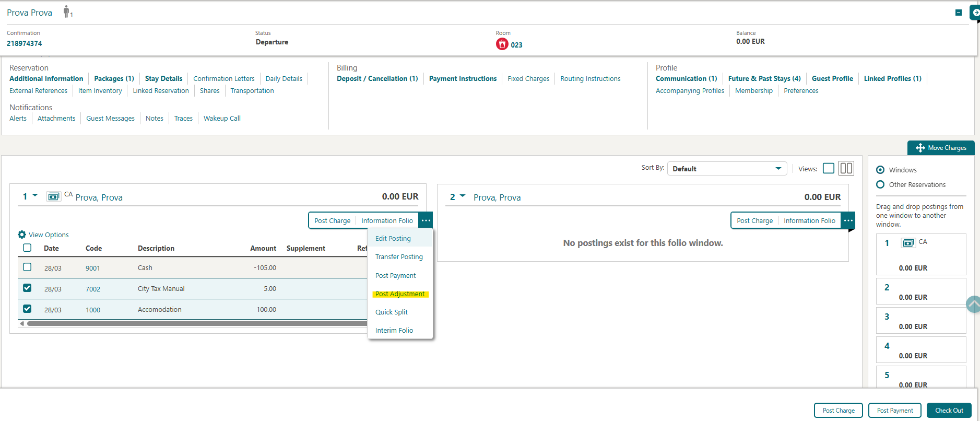Select single window view icon

[x=828, y=168]
